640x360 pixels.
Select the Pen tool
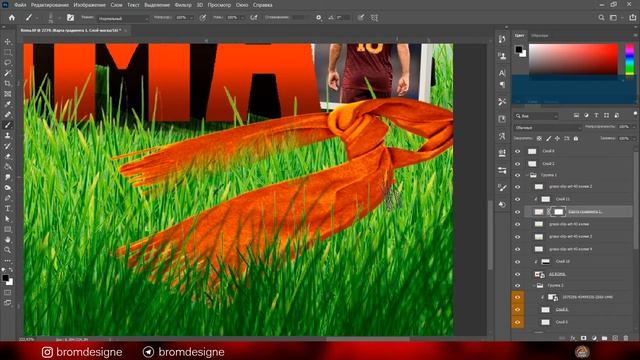click(x=8, y=198)
